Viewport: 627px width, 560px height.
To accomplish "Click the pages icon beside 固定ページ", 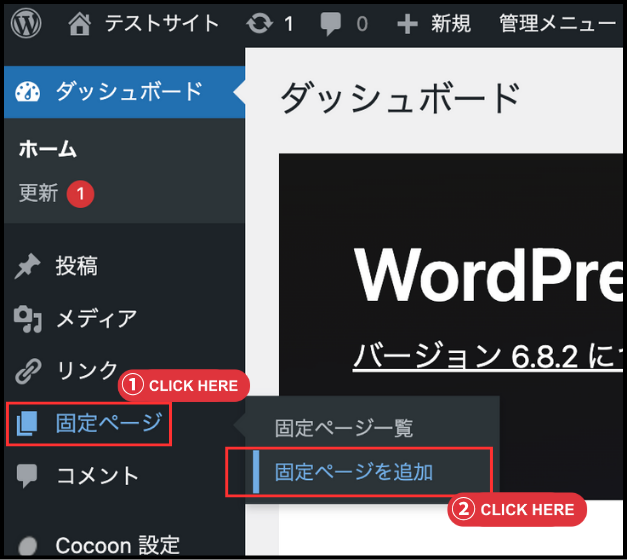I will [27, 424].
